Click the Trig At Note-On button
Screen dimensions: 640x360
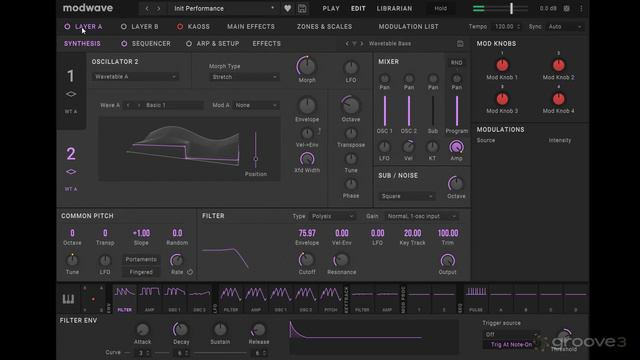511,344
